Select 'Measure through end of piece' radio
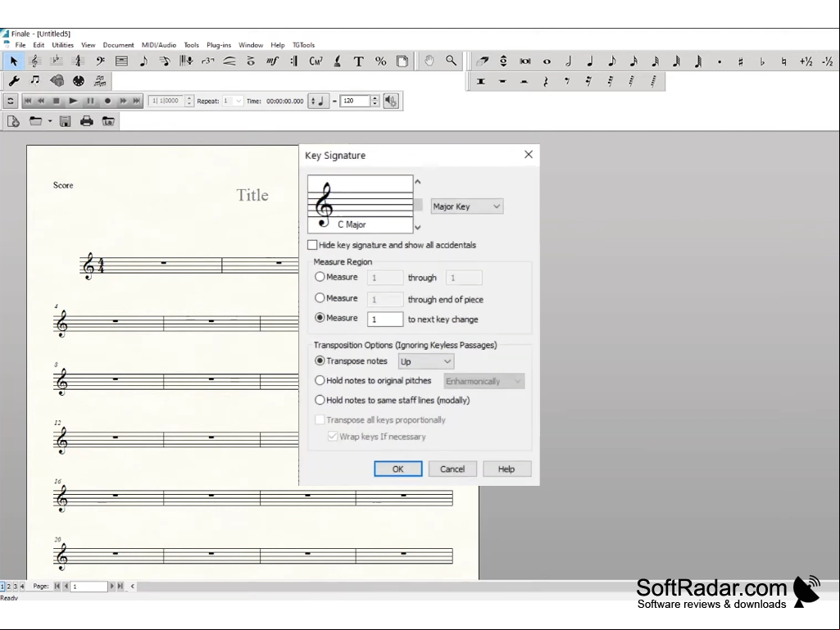 320,298
